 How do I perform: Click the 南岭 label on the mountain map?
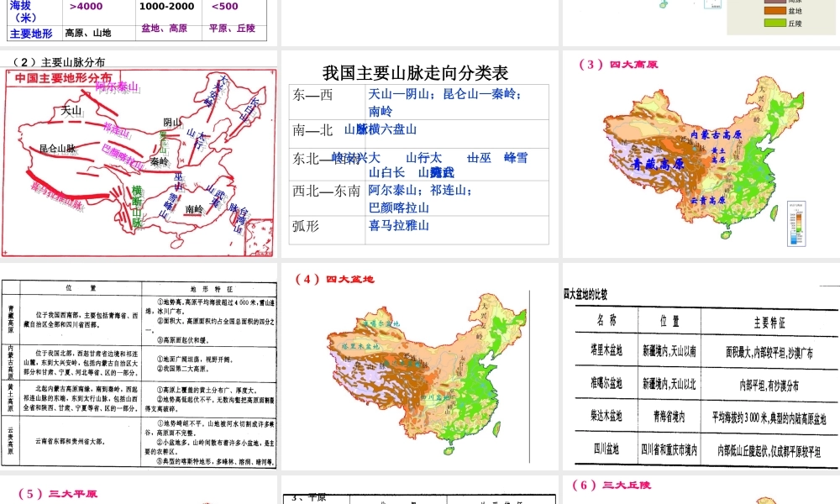(x=194, y=209)
